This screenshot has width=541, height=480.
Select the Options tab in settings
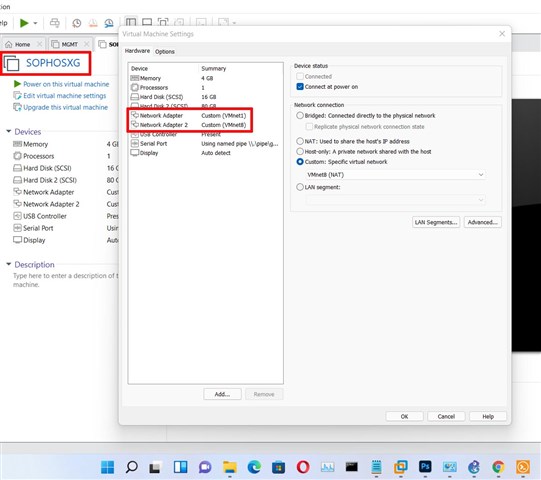pos(165,51)
